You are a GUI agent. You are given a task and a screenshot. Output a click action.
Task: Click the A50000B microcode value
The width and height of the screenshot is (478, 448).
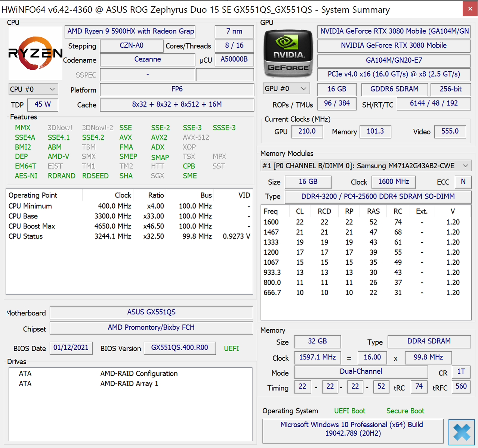[234, 59]
